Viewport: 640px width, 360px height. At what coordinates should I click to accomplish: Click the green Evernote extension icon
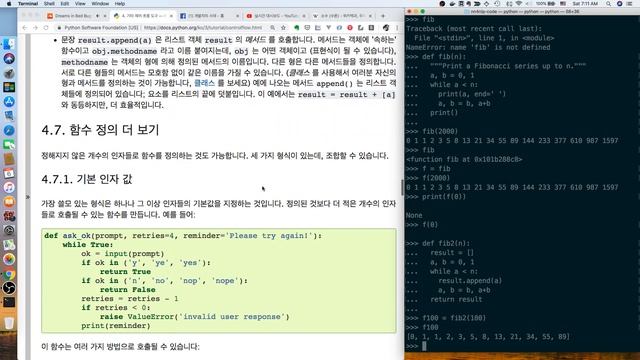297,28
